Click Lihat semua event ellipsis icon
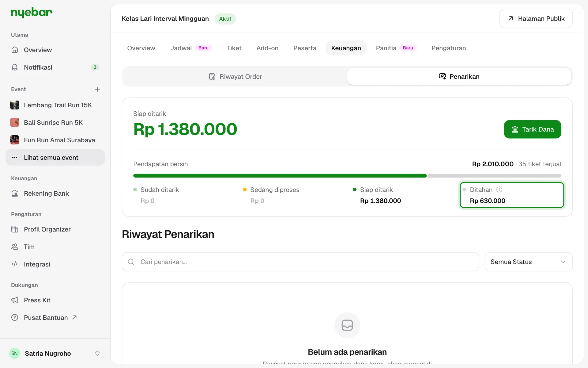Viewport: 588px width, 368px height. tap(15, 158)
